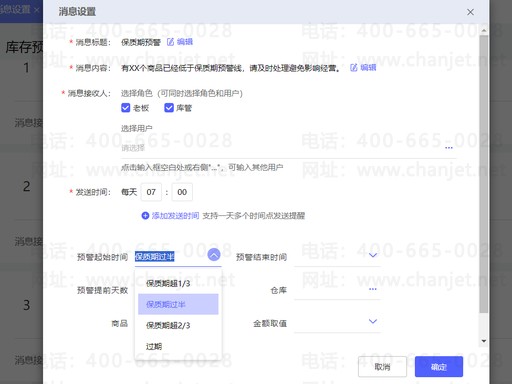Click the dialog vertical scrollbar thumb

pyautogui.click(x=484, y=173)
